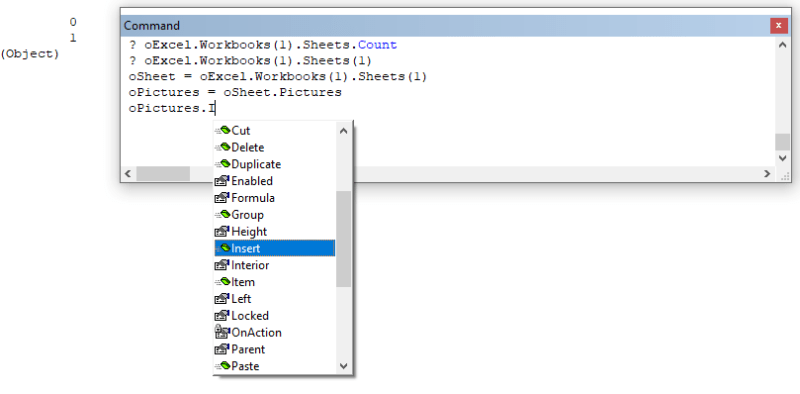Place cursor in the Sheets.Count command line
Image resolution: width=800 pixels, height=394 pixels.
(x=263, y=45)
